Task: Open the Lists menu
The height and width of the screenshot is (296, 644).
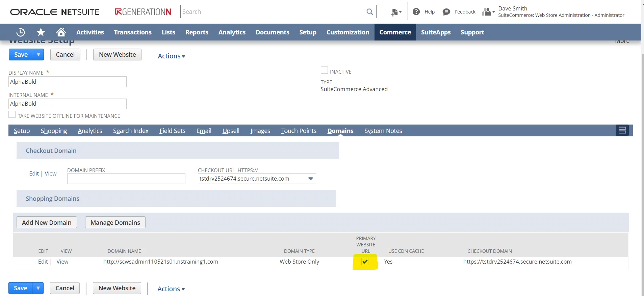Action: [169, 32]
